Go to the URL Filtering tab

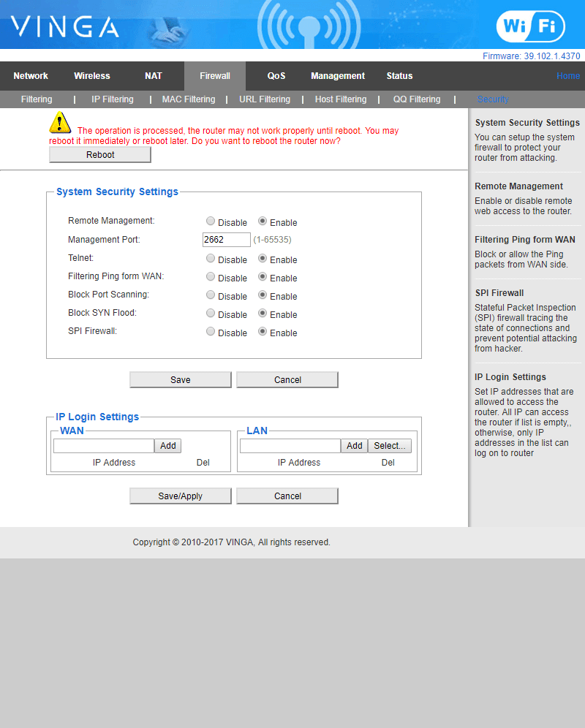(265, 99)
